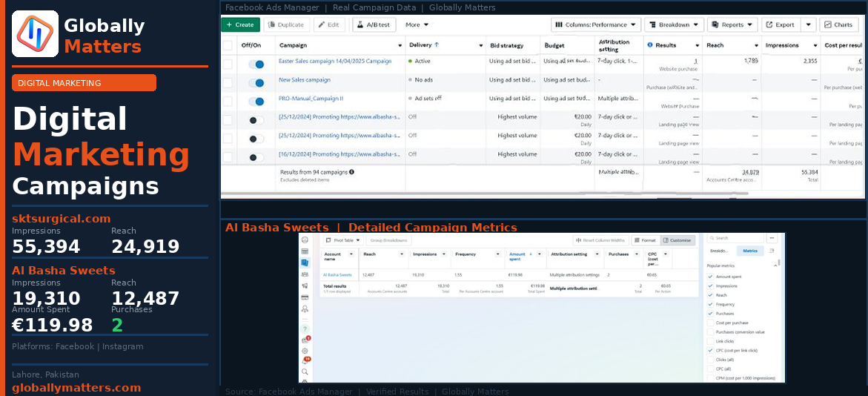Image resolution: width=868 pixels, height=396 pixels.
Task: Open the Delivery column header dropdown arrow
Action: [480, 45]
